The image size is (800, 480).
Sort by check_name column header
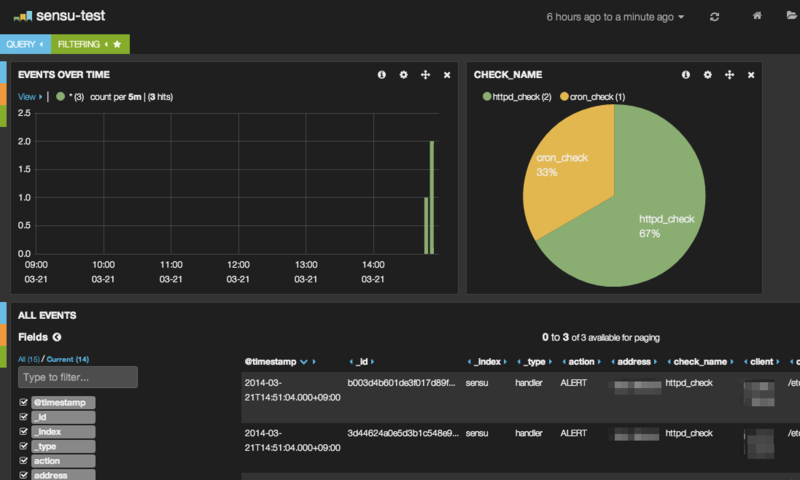pos(701,362)
